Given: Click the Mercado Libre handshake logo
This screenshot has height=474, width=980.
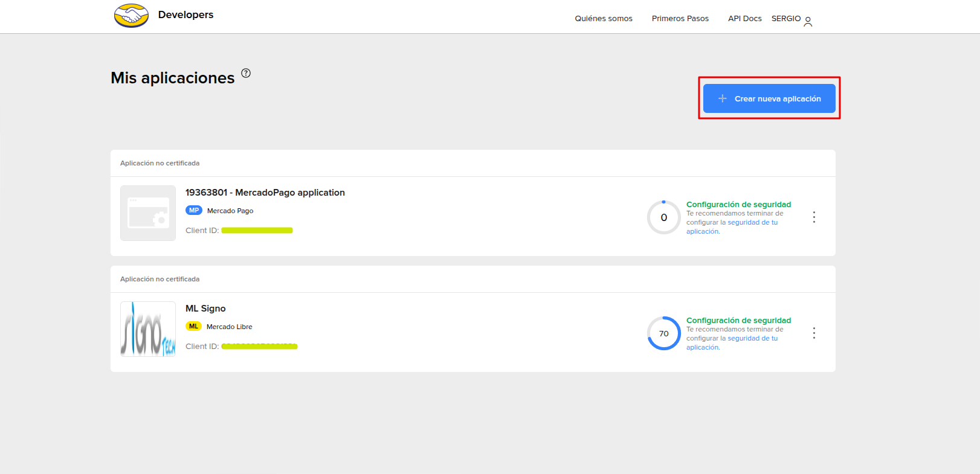Looking at the screenshot, I should [x=131, y=16].
